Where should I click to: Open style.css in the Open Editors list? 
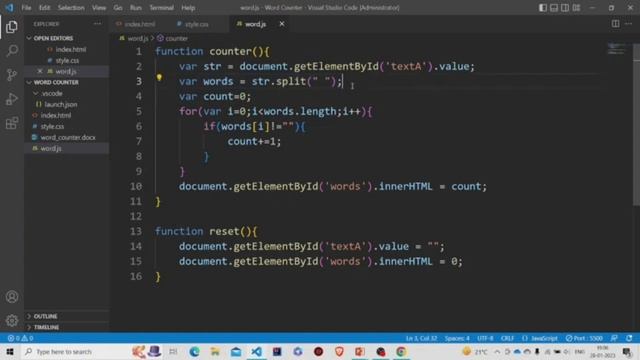[66, 60]
